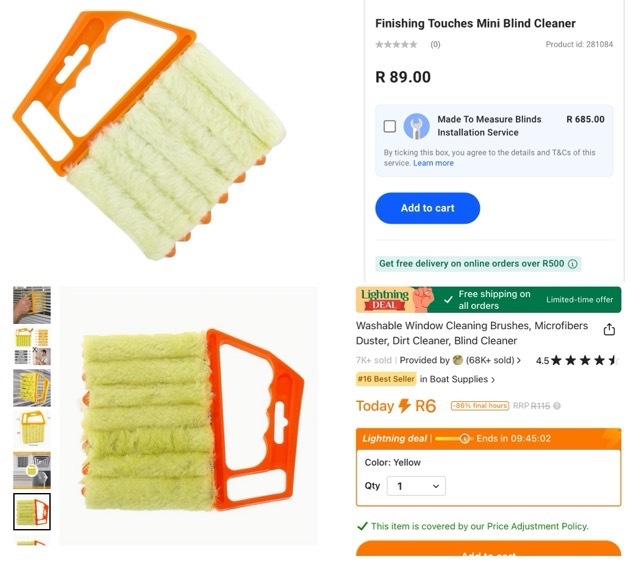The image size is (640, 564).
Task: Expand the seller 68K+ sold chevron
Action: pos(519,360)
